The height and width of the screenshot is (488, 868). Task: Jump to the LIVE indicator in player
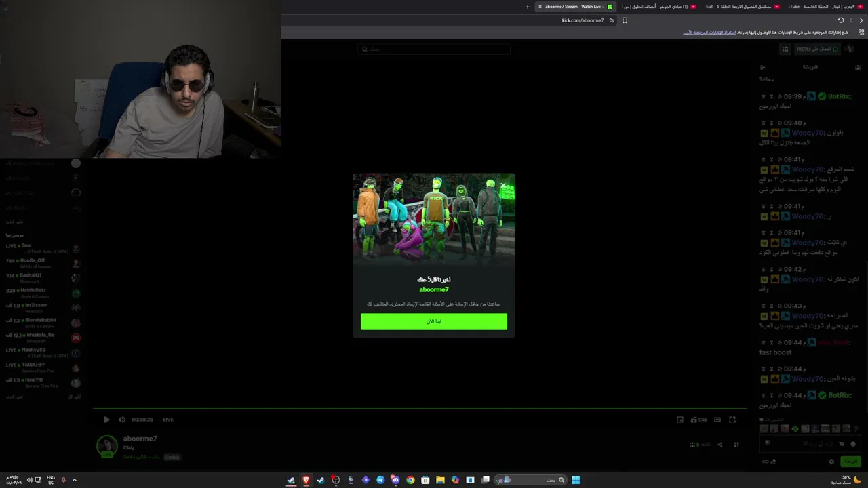click(x=168, y=420)
